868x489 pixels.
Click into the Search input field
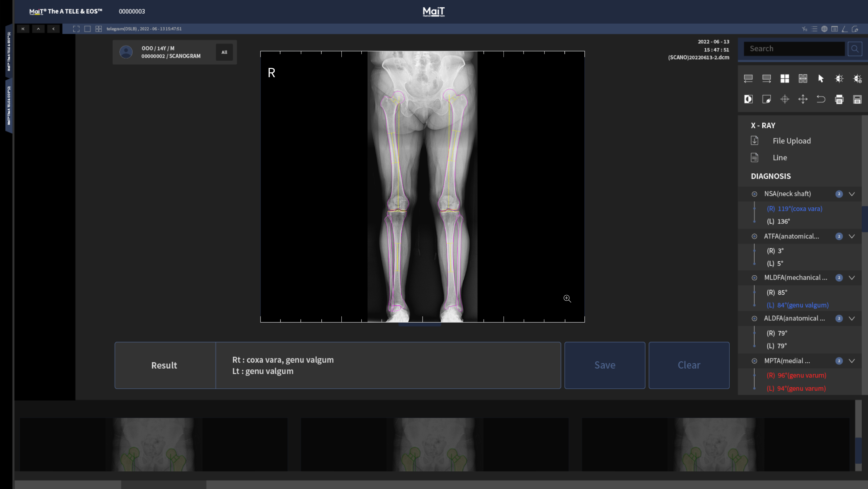793,49
